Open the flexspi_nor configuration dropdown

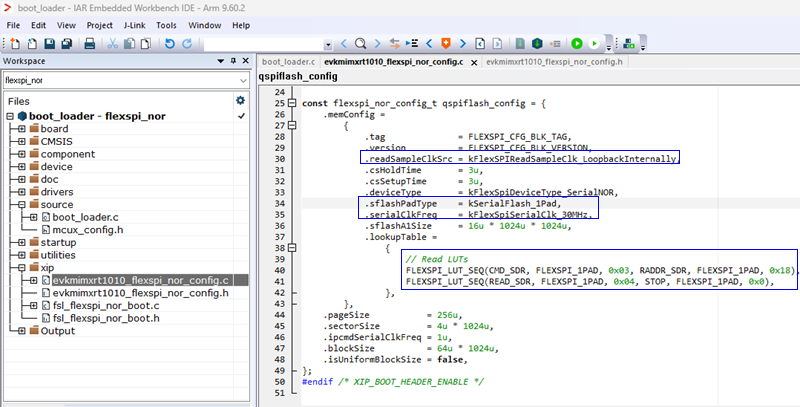coord(241,79)
